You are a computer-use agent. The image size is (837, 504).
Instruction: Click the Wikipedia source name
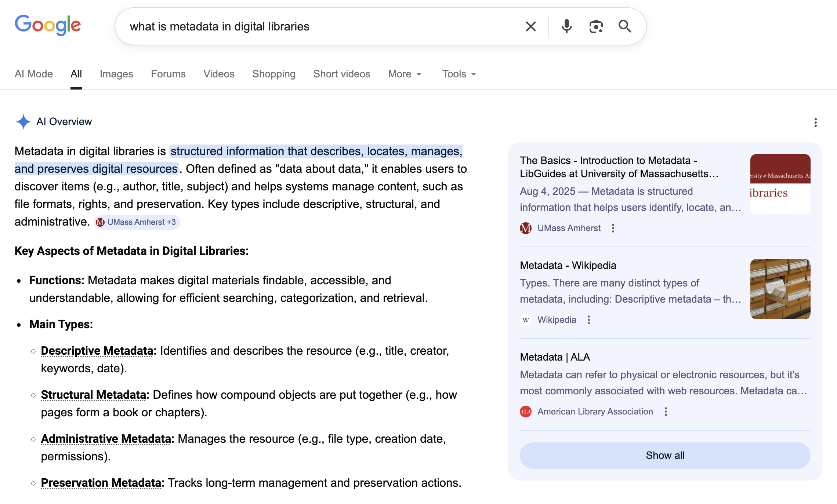(557, 320)
